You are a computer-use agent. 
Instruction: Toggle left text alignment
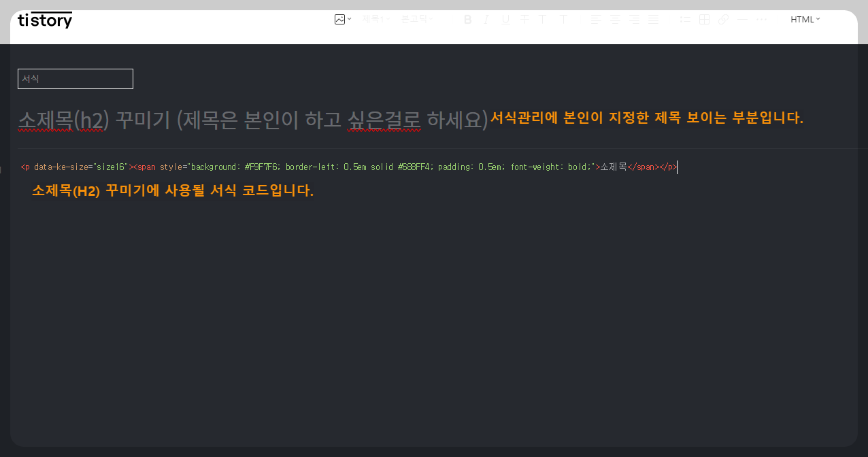point(596,19)
